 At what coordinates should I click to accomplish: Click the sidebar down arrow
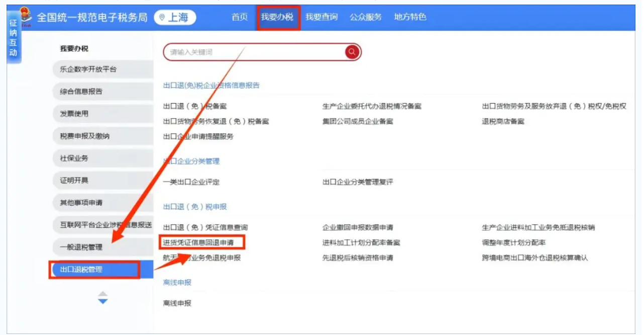coord(102,301)
